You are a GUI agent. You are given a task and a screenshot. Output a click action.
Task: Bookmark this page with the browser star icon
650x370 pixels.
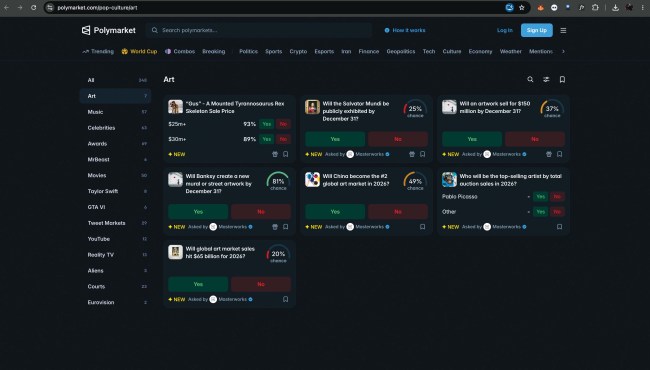coord(522,7)
